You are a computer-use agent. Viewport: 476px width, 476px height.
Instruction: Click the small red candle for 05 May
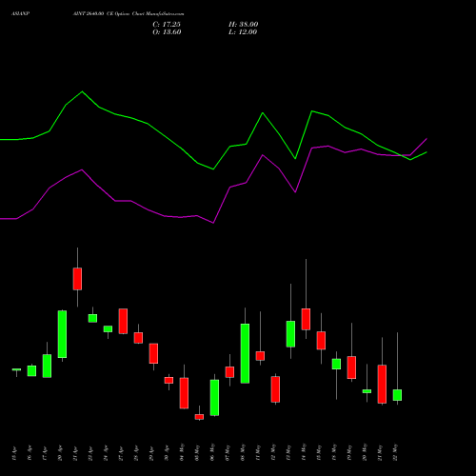coord(199,417)
